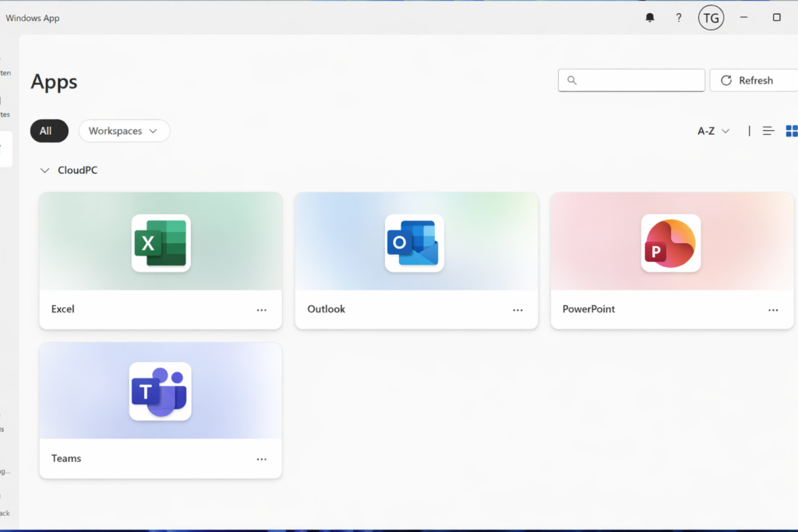Maximize the Windows App window
This screenshot has width=798, height=532.
[776, 18]
